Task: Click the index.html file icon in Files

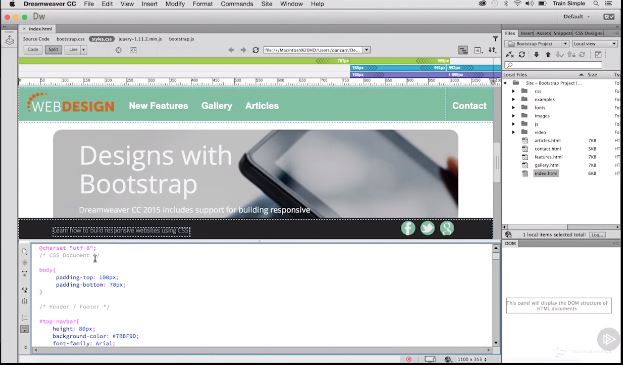Action: click(525, 174)
